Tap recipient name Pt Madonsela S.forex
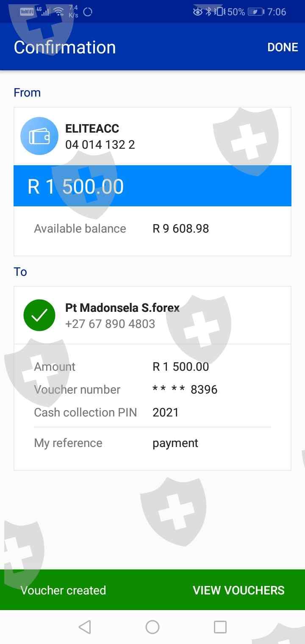This screenshot has width=305, height=644. click(122, 308)
